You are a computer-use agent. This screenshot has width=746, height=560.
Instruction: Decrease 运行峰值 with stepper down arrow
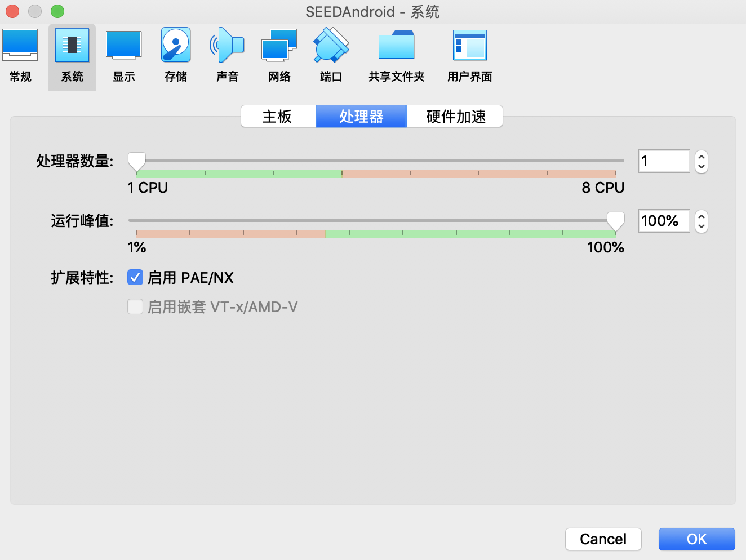coord(701,226)
